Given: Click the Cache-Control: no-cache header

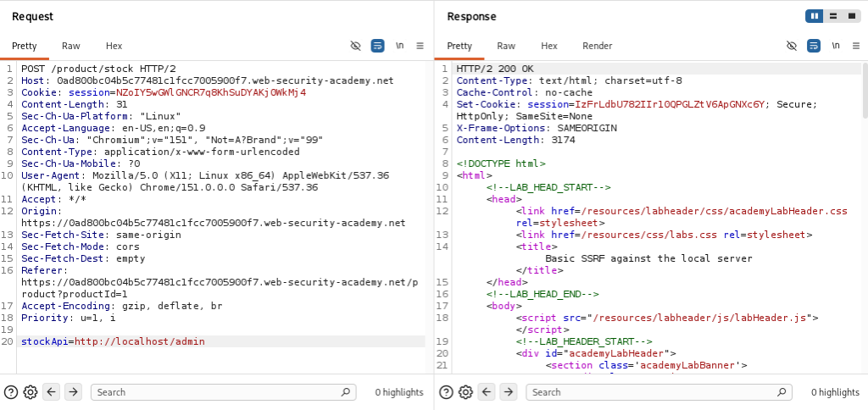Looking at the screenshot, I should click(524, 93).
